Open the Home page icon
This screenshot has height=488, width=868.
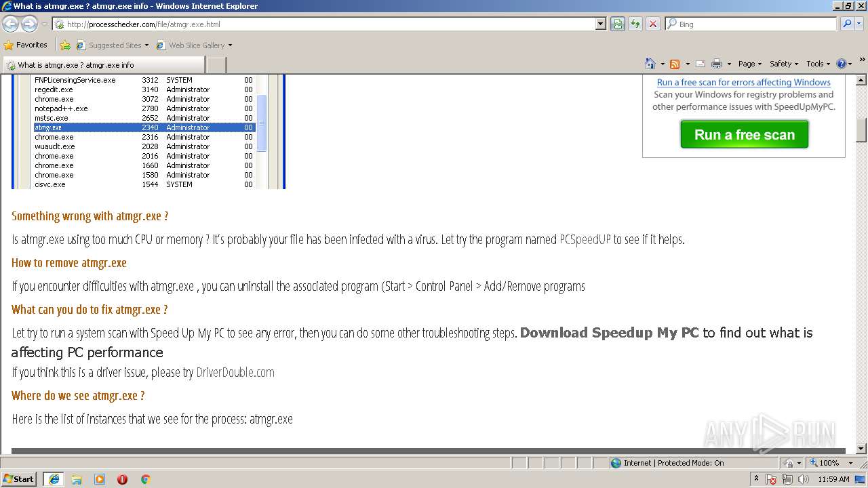pyautogui.click(x=650, y=64)
